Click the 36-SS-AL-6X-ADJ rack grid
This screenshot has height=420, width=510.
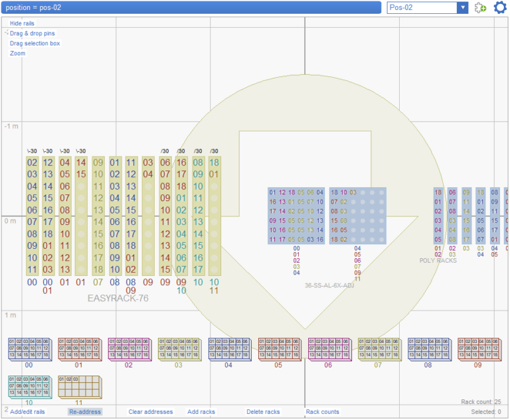[325, 216]
